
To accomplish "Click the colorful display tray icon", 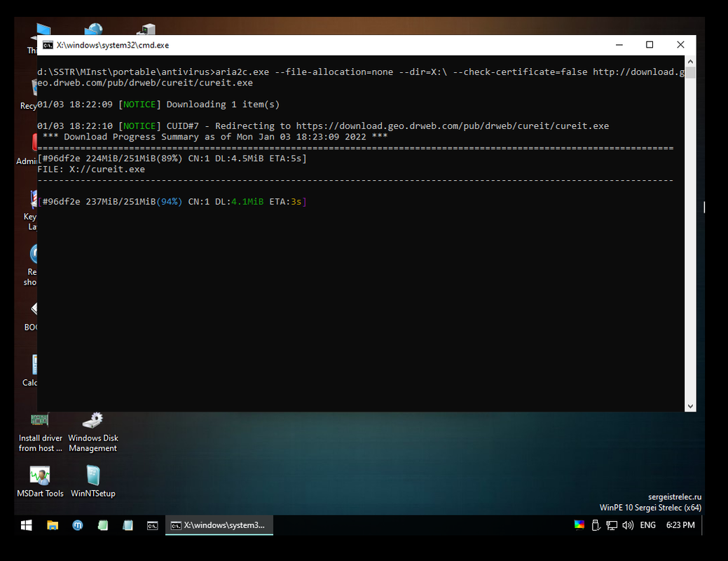I will click(x=579, y=525).
